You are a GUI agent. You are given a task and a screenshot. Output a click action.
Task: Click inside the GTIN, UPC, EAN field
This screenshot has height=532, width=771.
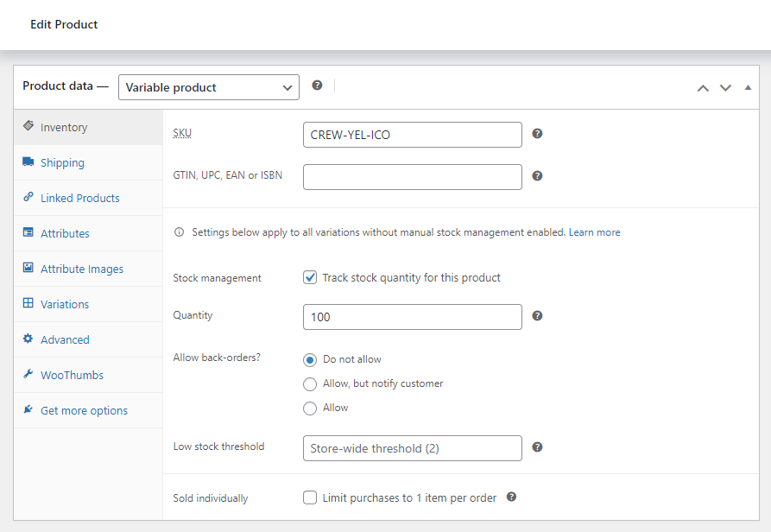pos(412,176)
